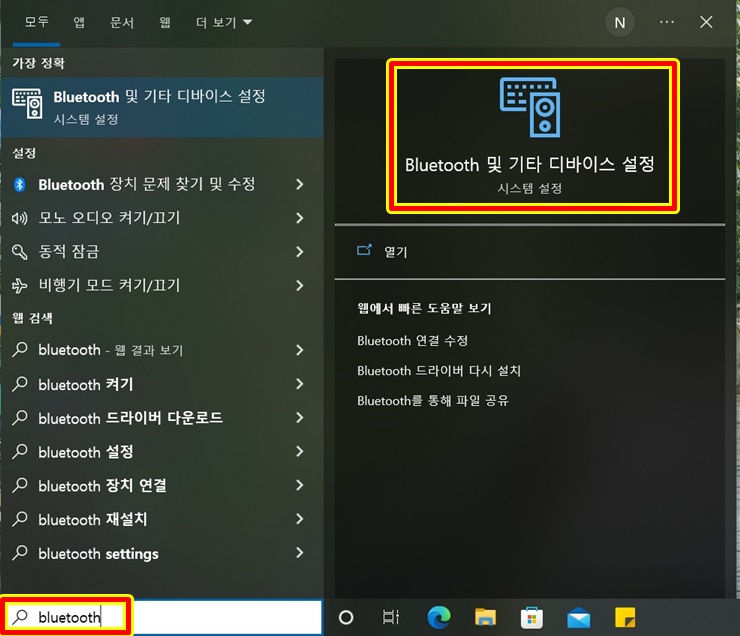Click the large devices icon in preview pane
The width and height of the screenshot is (740, 636).
point(530,107)
